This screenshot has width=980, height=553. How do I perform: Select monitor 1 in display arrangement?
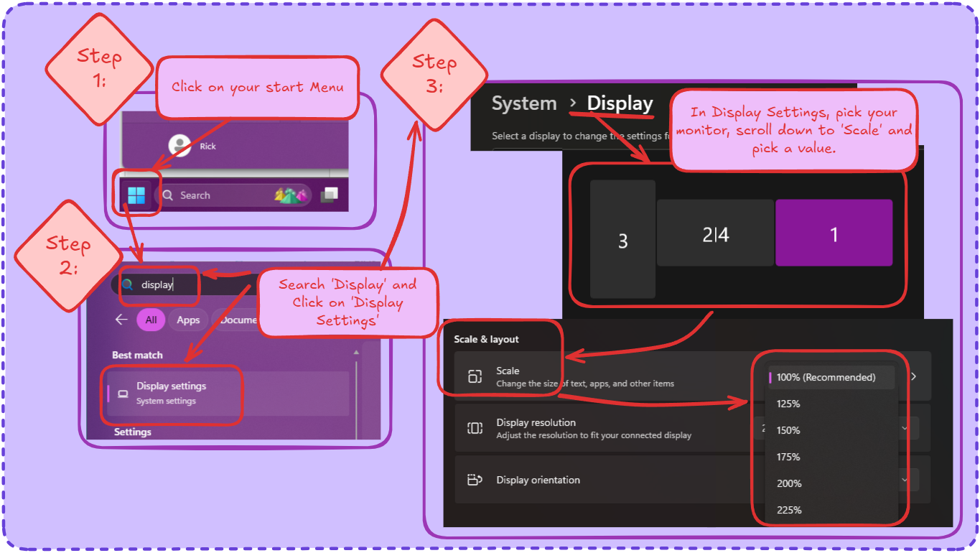(834, 233)
